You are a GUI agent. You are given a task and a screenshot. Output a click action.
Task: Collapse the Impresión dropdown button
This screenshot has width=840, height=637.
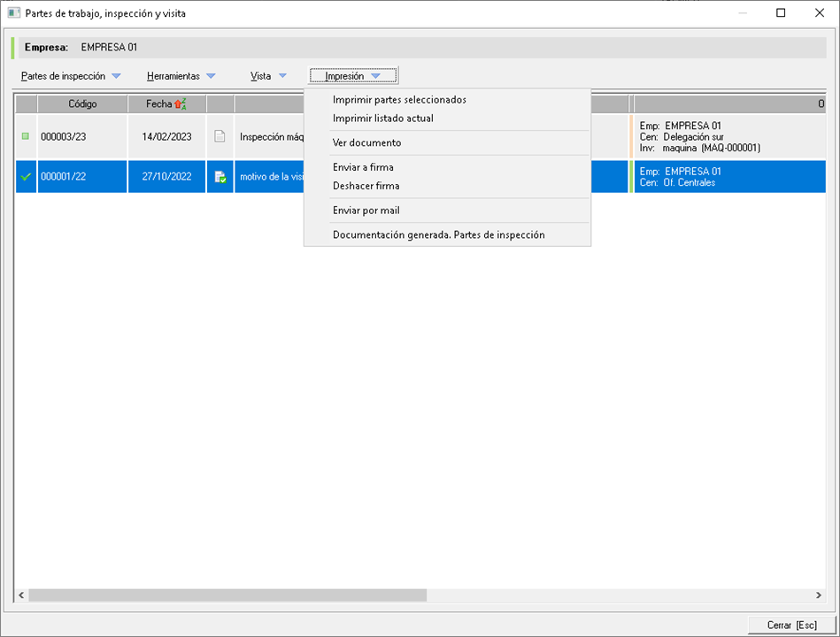[353, 76]
